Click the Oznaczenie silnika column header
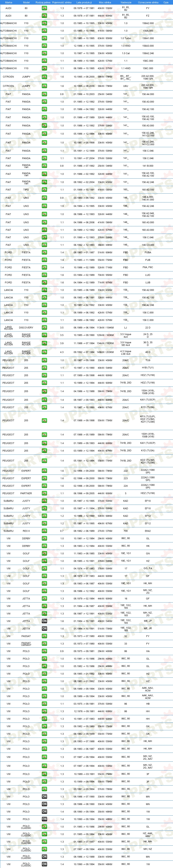This screenshot has width=173, height=868. pos(148,2)
